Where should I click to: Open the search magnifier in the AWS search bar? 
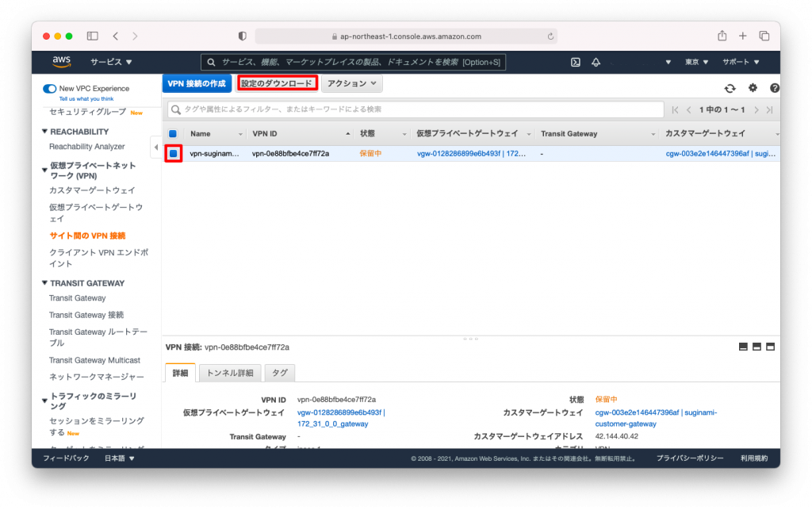point(211,62)
